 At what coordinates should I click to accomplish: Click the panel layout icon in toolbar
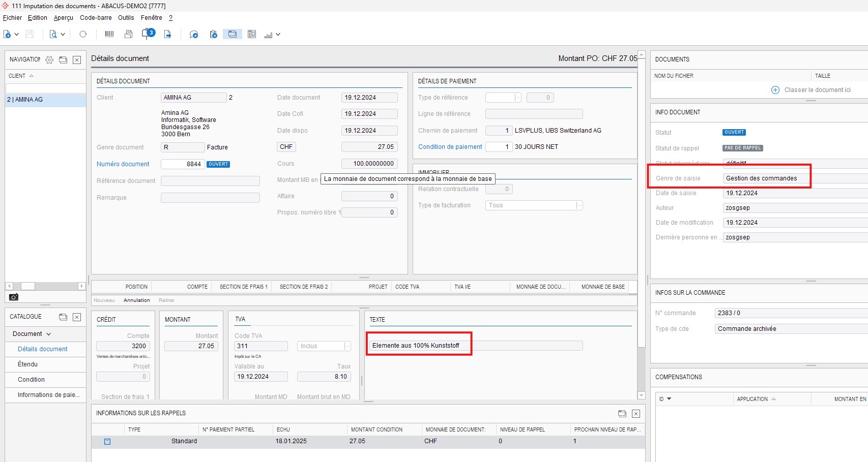pos(252,34)
